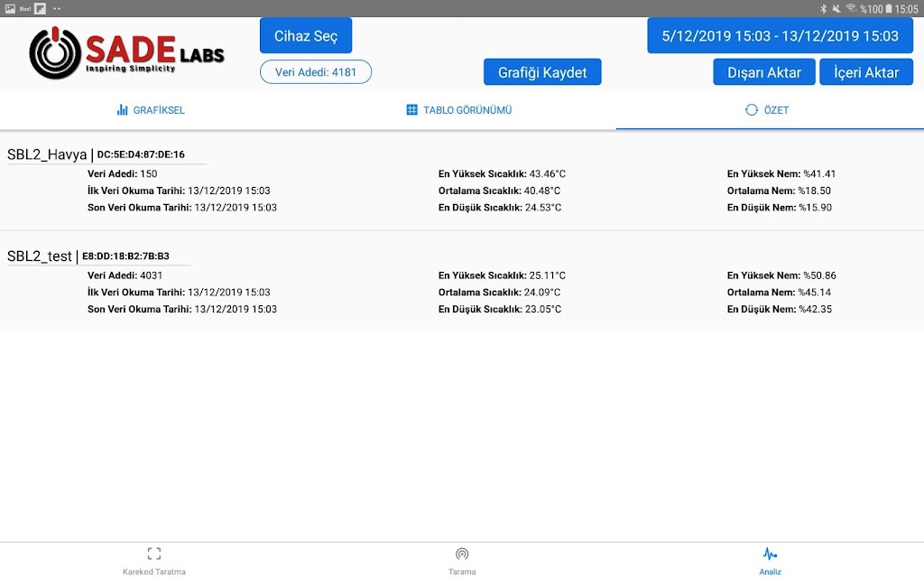Select the SBL2_Havya device header

click(x=96, y=154)
